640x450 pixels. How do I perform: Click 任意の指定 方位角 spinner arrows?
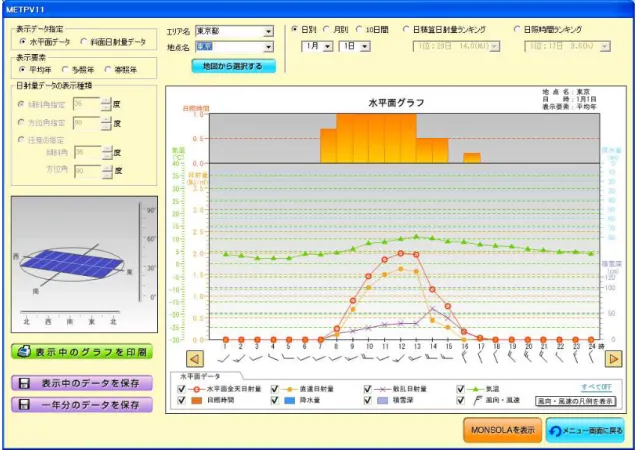107,172
